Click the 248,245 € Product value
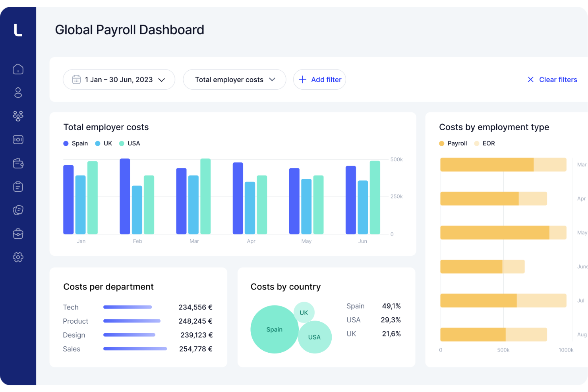Screen dimensions: 588x392 tap(195, 321)
